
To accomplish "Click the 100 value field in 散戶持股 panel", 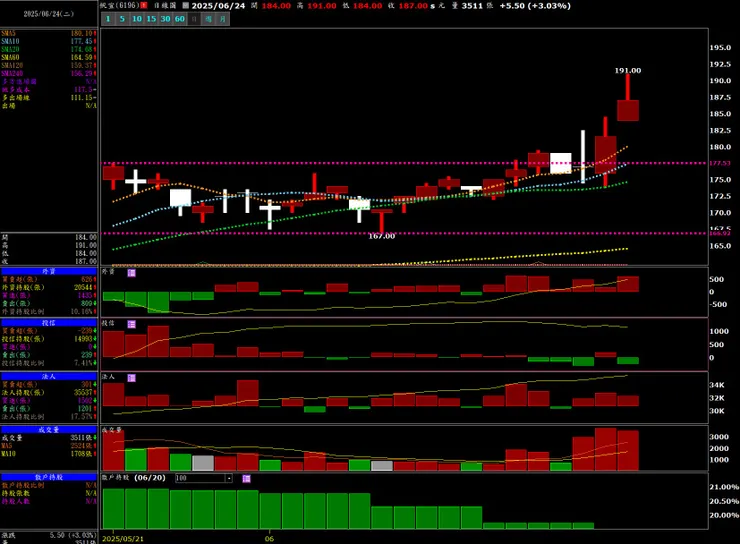I will (x=200, y=478).
